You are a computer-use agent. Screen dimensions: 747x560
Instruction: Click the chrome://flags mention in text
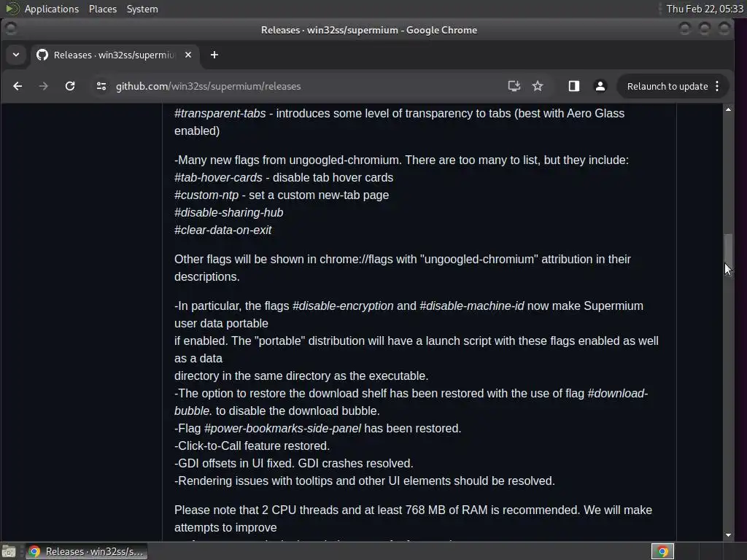point(356,259)
